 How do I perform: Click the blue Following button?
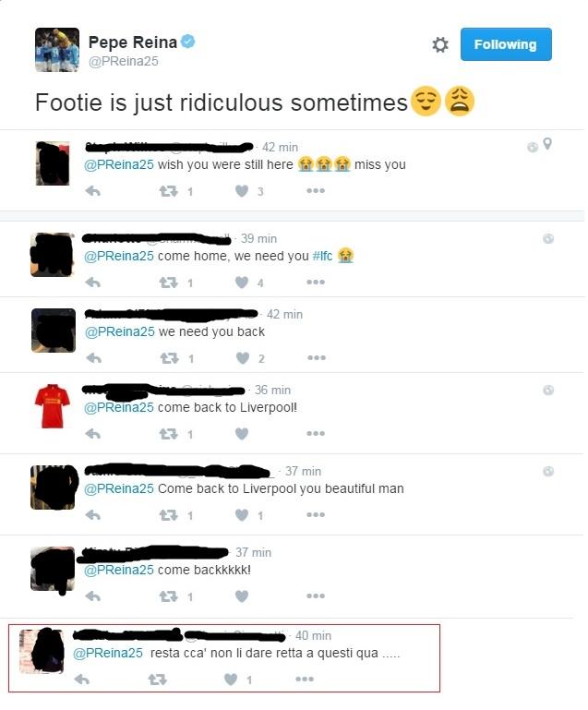[506, 44]
